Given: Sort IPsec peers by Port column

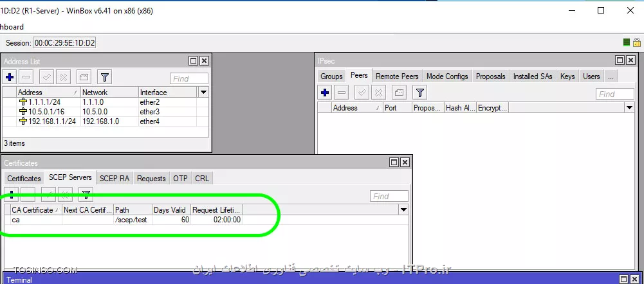Looking at the screenshot, I should [x=397, y=108].
